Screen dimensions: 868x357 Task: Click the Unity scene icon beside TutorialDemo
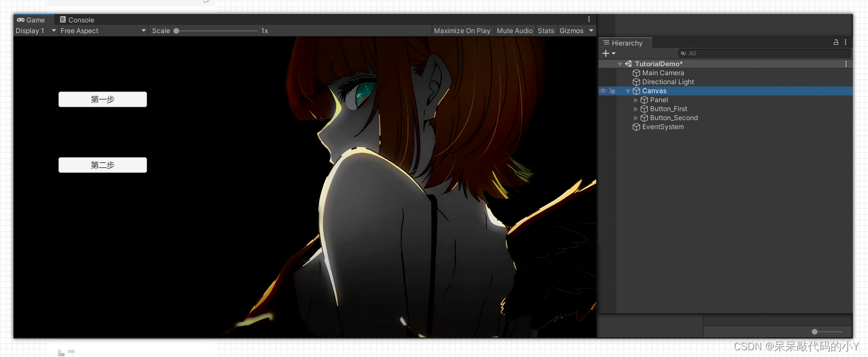[x=628, y=64]
